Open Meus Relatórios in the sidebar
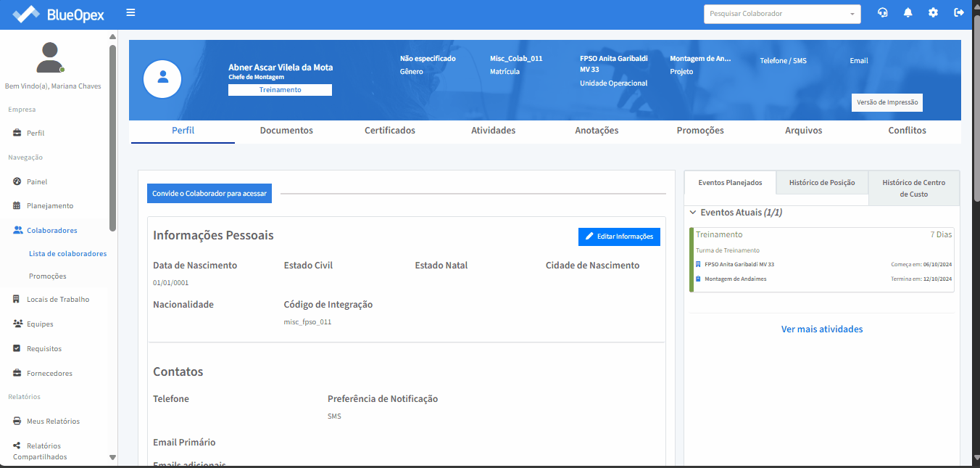980x468 pixels. pos(54,421)
